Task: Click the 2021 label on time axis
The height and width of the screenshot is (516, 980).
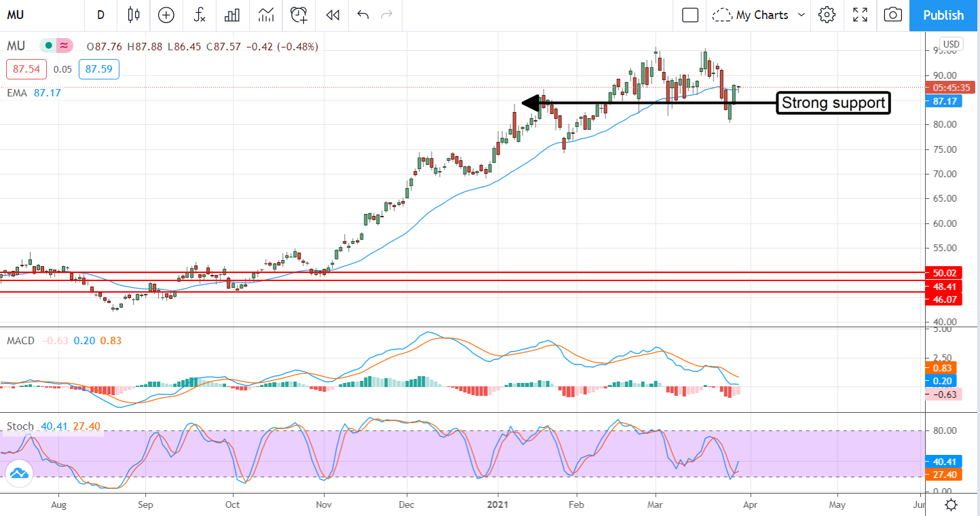Action: (498, 504)
